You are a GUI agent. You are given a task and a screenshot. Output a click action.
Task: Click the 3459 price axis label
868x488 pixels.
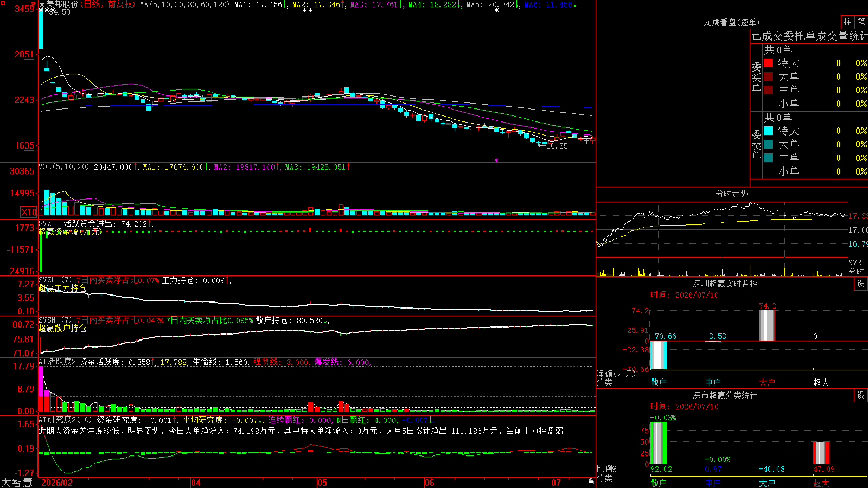24,9
